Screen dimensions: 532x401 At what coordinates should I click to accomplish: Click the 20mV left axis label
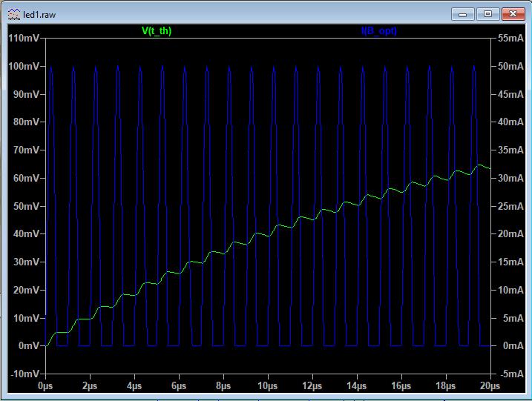26,290
